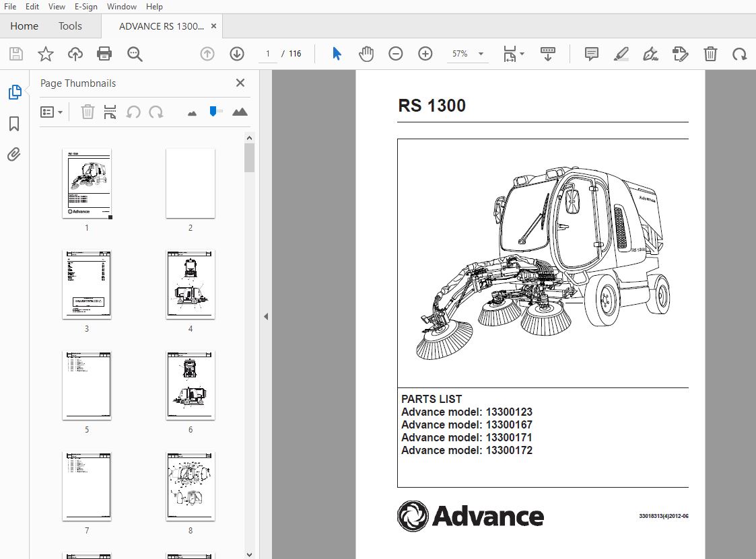Select the ADVANCE RS 1300 document tab
This screenshot has width=756, height=559.
click(161, 26)
